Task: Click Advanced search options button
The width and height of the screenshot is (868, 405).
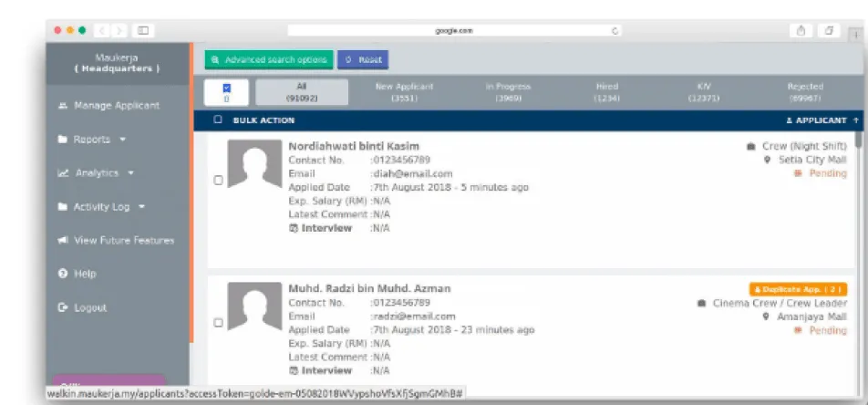Action: click(269, 60)
